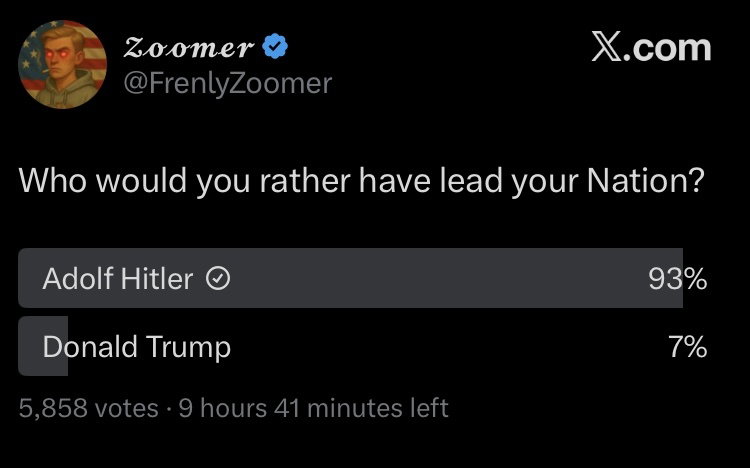Select the Donald Trump poll option label
Viewport: 750px width, 468px height.
coord(137,347)
